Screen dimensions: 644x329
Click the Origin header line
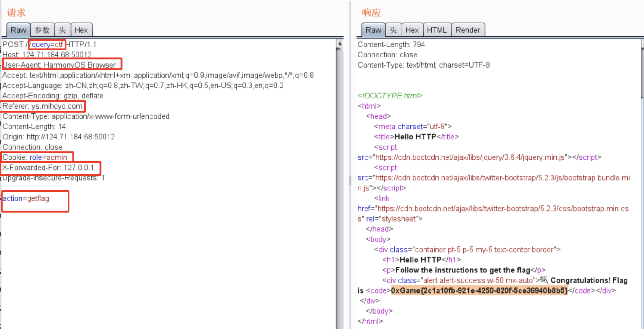(x=59, y=137)
